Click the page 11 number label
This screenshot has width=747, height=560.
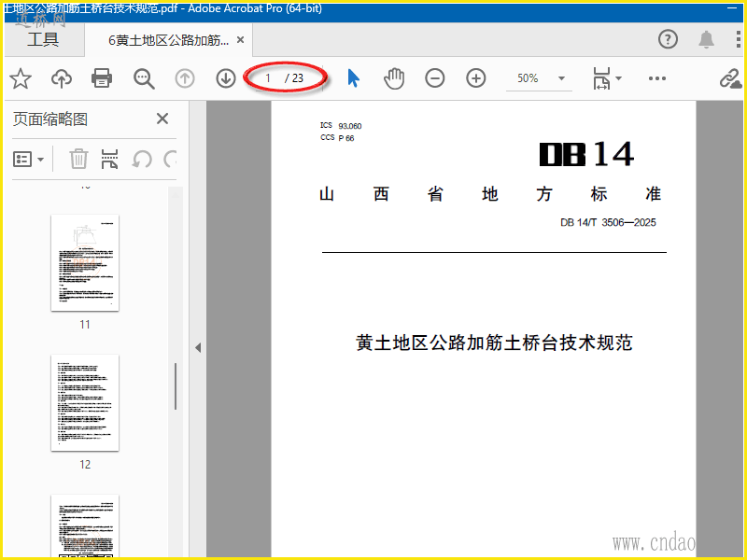pos(85,325)
